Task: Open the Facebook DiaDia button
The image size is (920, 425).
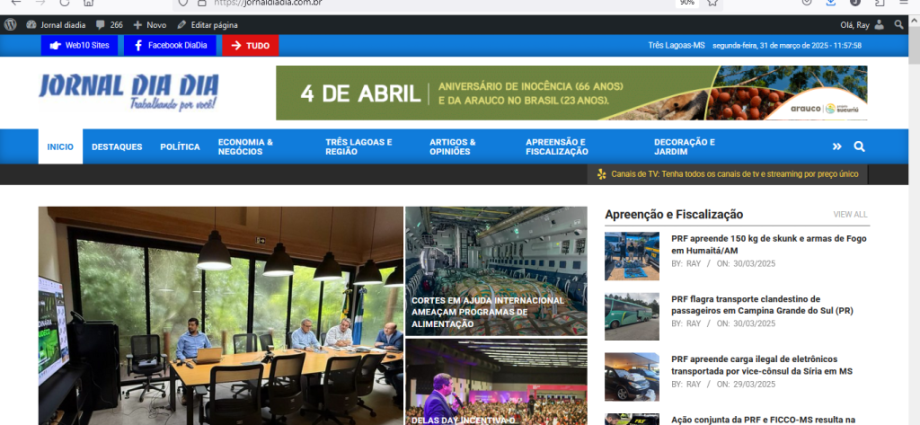Action: (170, 45)
